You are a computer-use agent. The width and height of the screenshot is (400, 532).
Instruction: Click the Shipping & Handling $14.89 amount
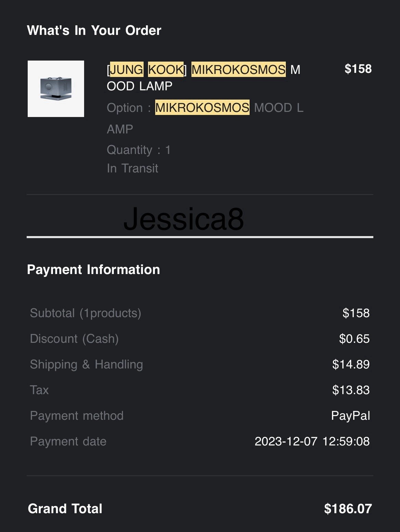[351, 364]
